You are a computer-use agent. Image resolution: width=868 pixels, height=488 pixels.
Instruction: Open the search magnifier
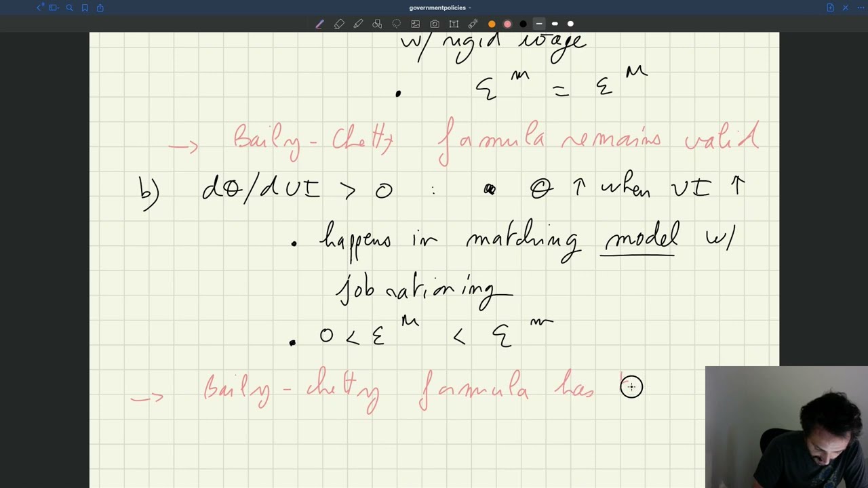coord(69,7)
